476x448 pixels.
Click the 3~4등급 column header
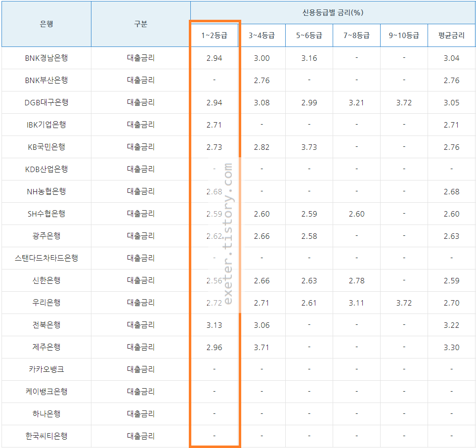(261, 36)
